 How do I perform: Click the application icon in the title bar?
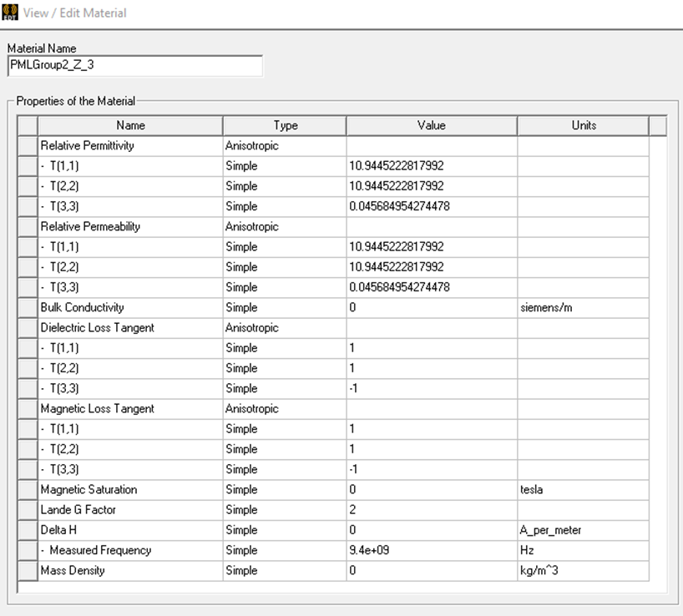11,13
